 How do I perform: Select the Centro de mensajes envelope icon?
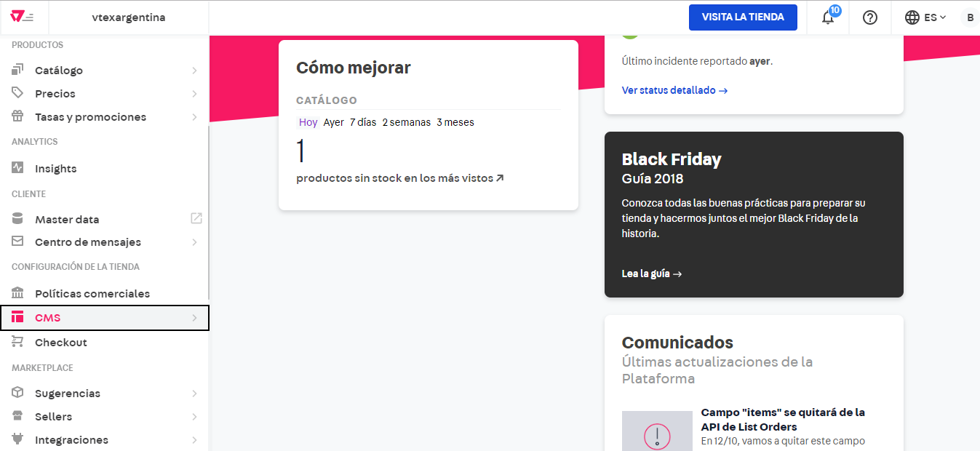(16, 242)
